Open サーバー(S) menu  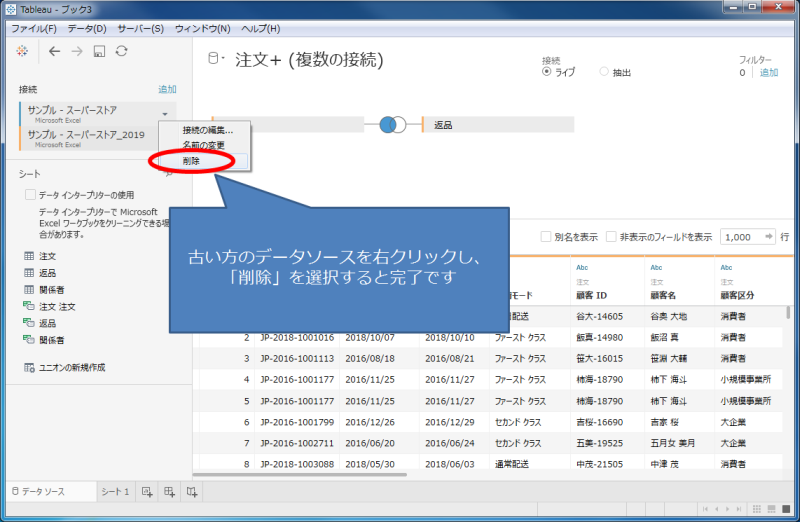click(x=140, y=29)
